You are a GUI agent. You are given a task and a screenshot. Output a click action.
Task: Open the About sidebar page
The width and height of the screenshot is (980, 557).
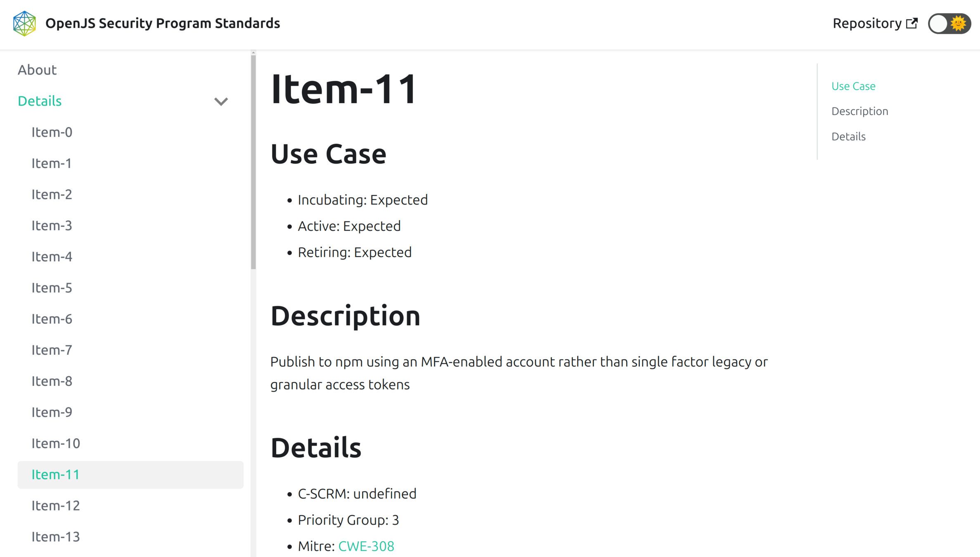pyautogui.click(x=37, y=70)
